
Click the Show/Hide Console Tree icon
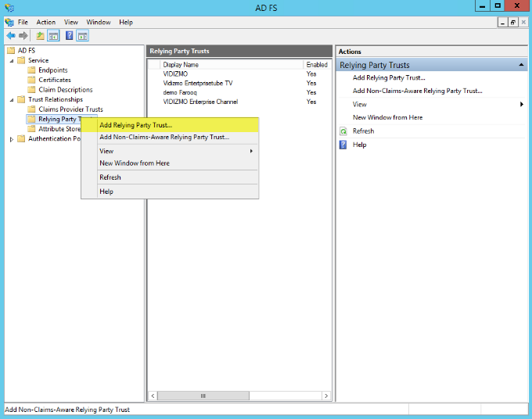click(53, 36)
